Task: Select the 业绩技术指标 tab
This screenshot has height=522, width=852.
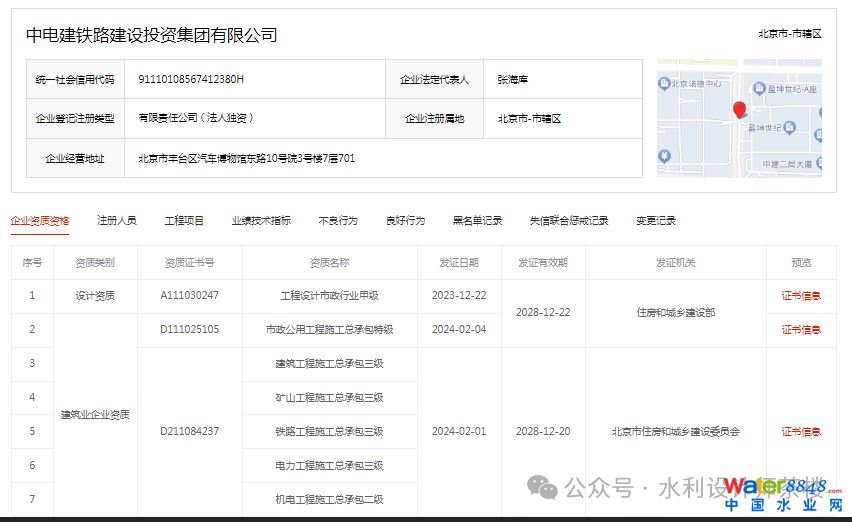Action: coord(261,221)
